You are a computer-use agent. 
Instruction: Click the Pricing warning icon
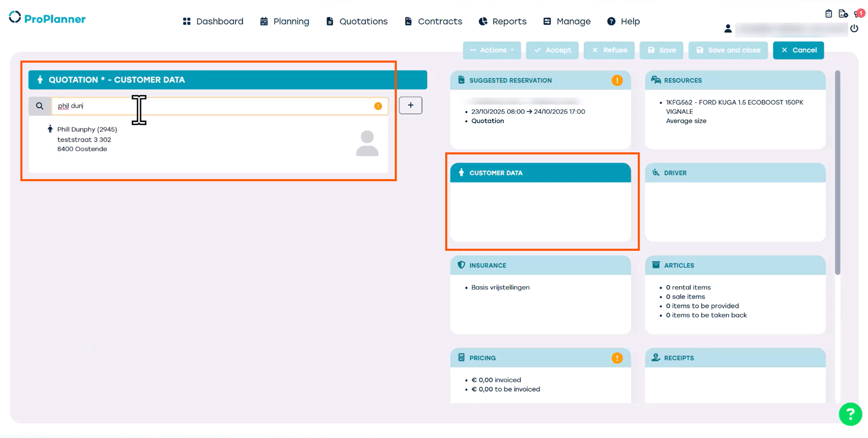click(617, 358)
